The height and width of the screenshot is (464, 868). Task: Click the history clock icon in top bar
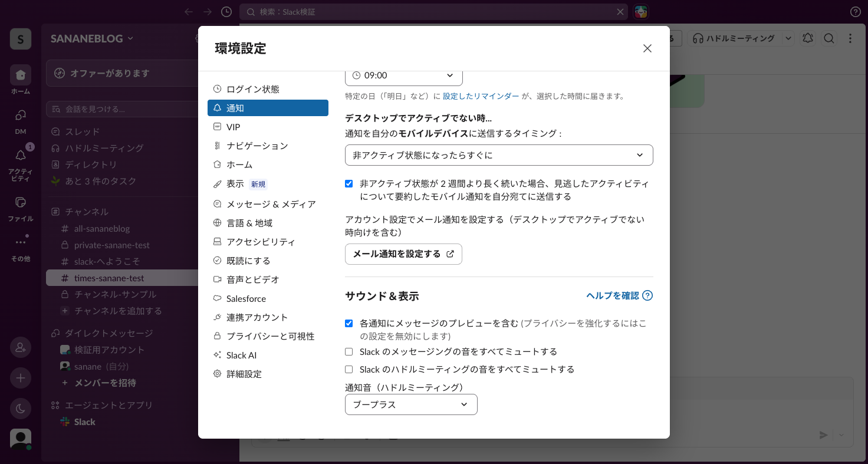point(226,12)
